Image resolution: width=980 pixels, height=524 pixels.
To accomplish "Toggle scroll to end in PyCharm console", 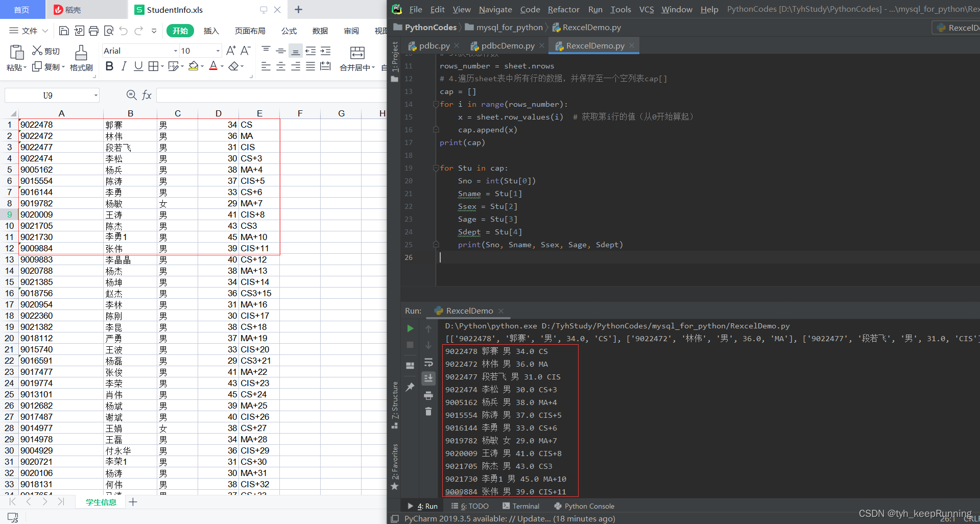I will click(x=428, y=378).
